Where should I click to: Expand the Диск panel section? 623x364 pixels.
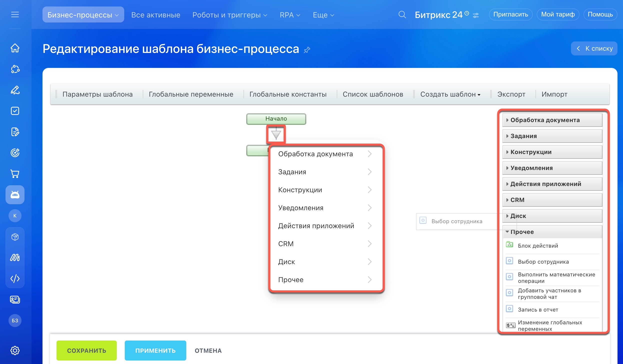click(552, 216)
